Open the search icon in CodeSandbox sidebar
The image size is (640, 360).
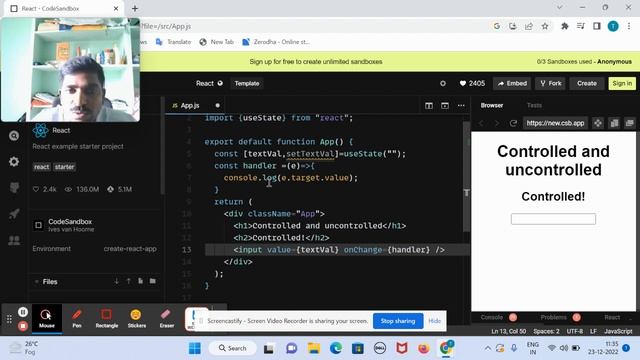pos(14,136)
